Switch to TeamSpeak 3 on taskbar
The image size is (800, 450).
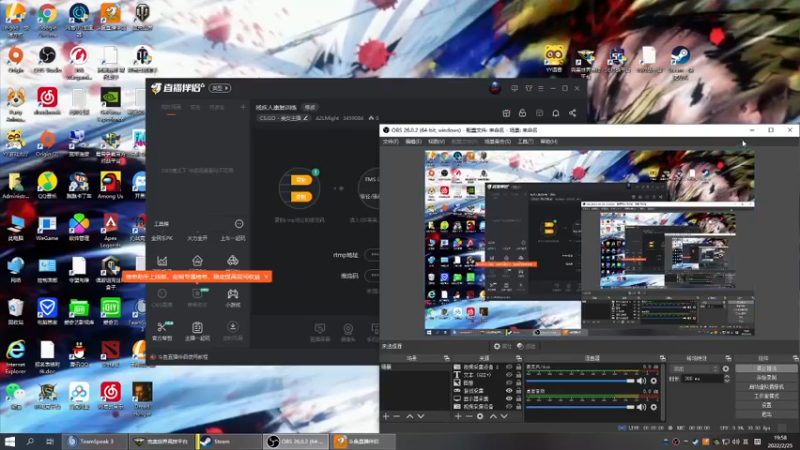pos(94,441)
